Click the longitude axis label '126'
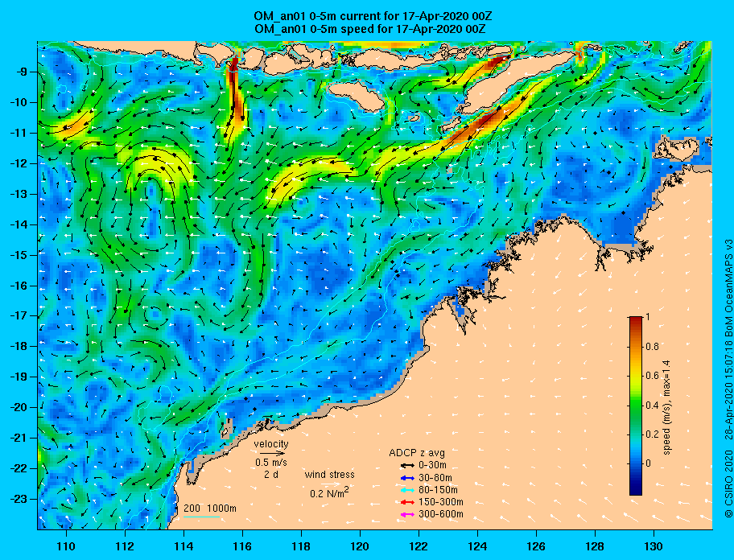Screen dimensions: 734x560 [536, 546]
